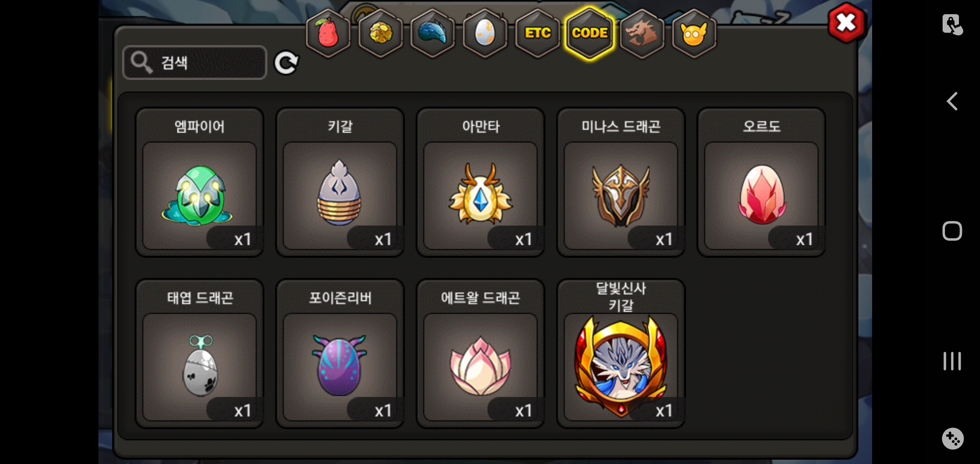The width and height of the screenshot is (980, 464).
Task: Select the spotted egg category tab
Action: point(485,33)
